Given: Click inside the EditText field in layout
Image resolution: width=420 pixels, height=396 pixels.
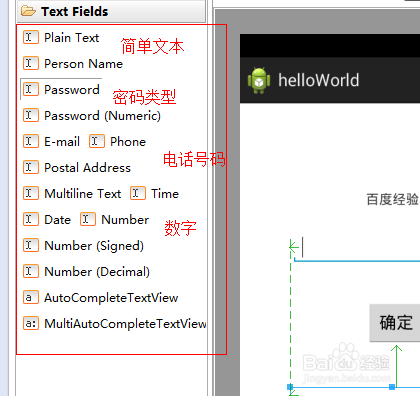Looking at the screenshot, I should (357, 248).
